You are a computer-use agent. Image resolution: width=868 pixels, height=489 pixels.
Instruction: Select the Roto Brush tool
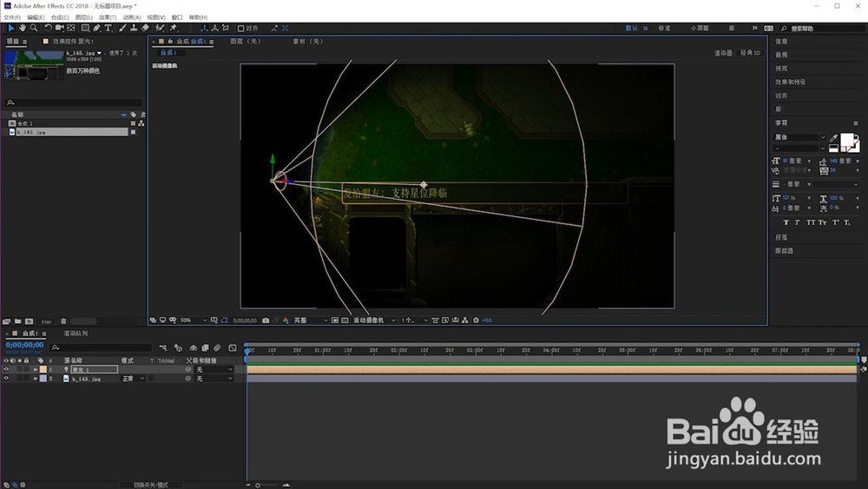160,28
